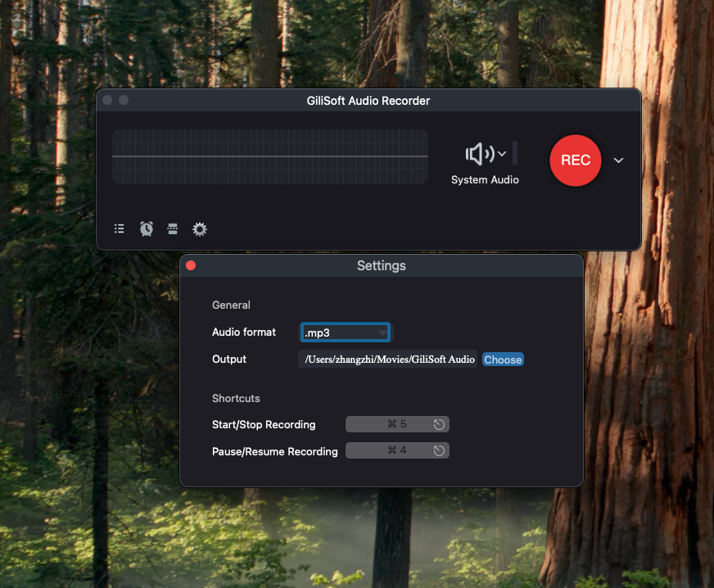714x588 pixels.
Task: Open the recordings list icon
Action: point(120,228)
